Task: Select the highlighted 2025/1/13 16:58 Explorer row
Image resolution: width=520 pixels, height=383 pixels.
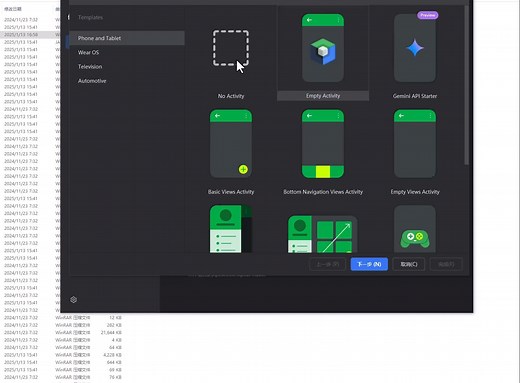Action: click(30, 34)
